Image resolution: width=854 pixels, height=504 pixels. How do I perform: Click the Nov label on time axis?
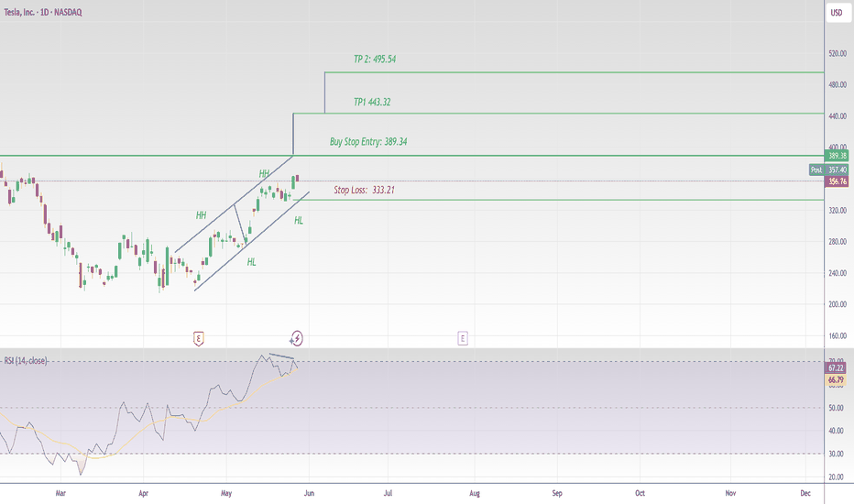[x=730, y=493]
